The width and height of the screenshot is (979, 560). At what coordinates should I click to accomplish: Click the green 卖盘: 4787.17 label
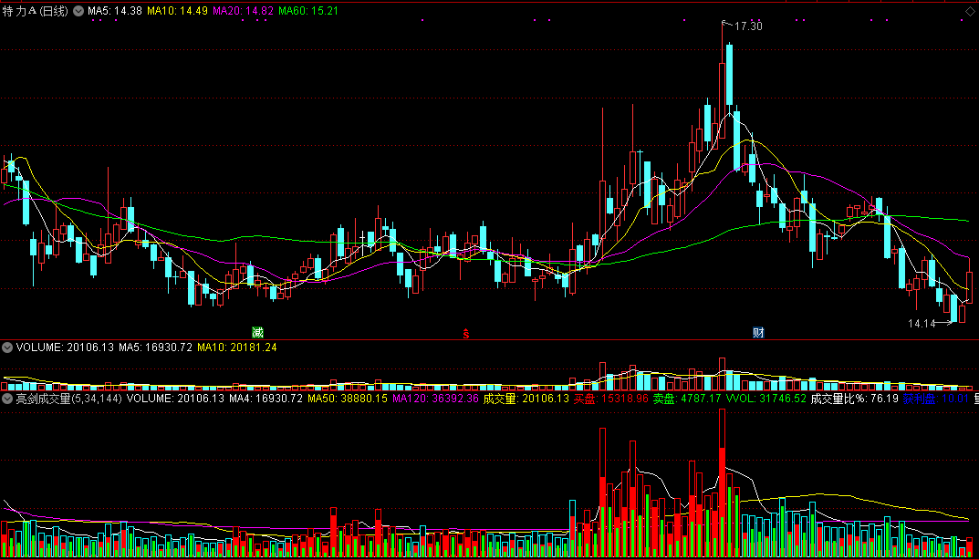pyautogui.click(x=687, y=399)
